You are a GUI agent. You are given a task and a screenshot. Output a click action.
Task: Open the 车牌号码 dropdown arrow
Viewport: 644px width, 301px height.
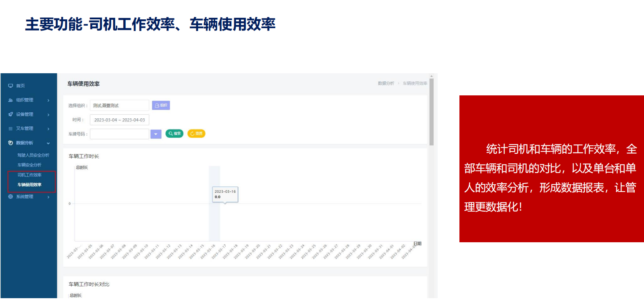point(156,134)
